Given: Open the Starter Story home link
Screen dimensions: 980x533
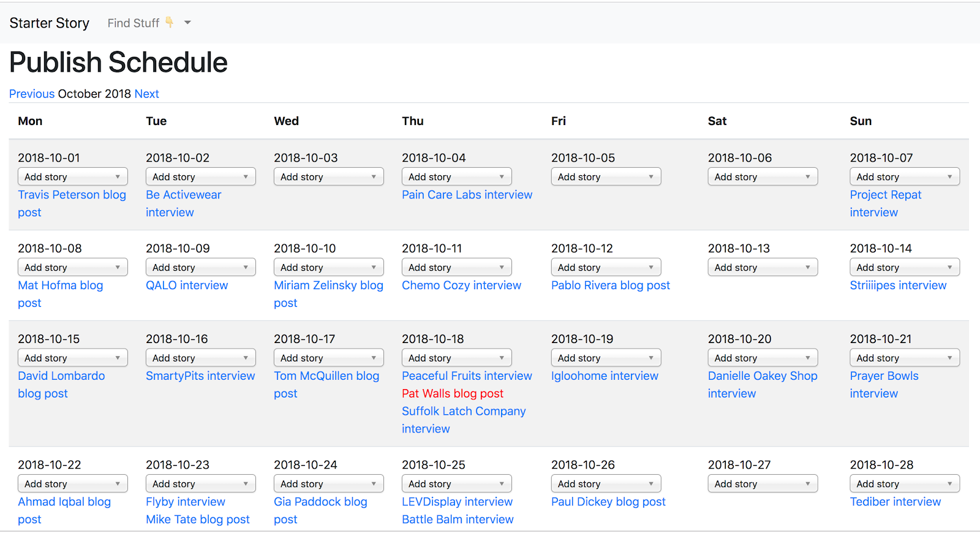Looking at the screenshot, I should [49, 23].
